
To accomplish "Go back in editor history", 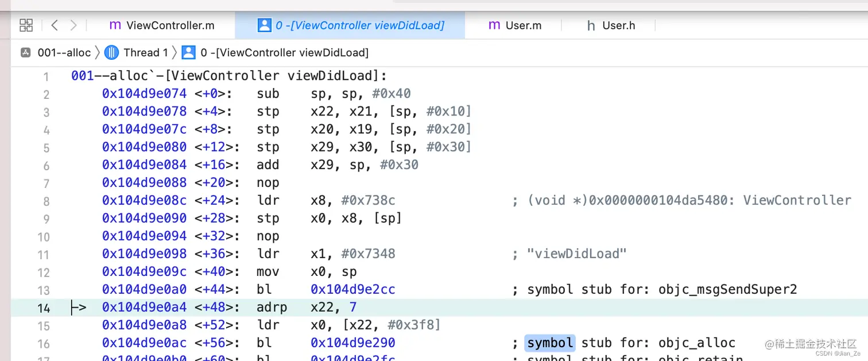I will [x=55, y=25].
